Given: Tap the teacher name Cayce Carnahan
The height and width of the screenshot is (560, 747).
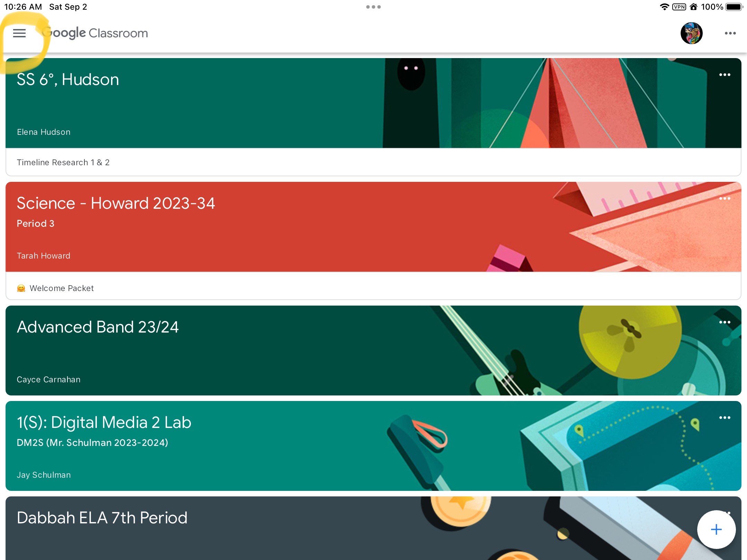Looking at the screenshot, I should coord(48,380).
